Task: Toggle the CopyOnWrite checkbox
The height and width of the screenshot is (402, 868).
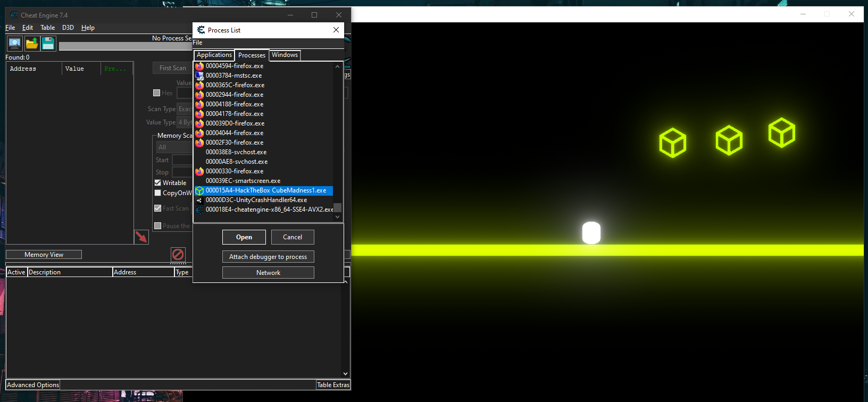Action: pyautogui.click(x=157, y=192)
